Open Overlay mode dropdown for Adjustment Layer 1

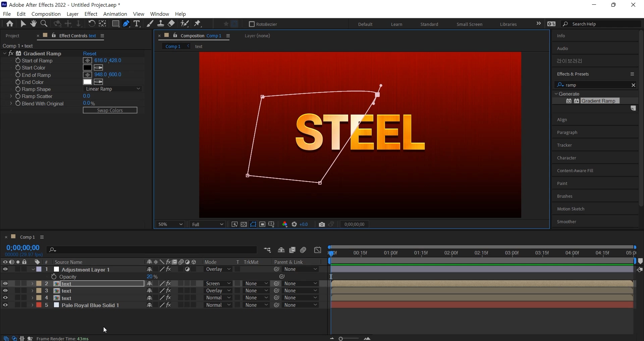tap(218, 270)
